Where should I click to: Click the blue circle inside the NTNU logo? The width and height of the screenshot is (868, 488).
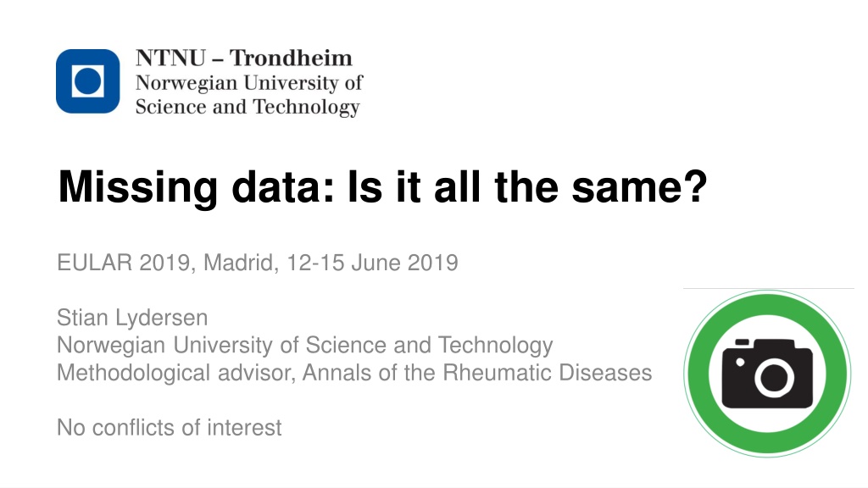(x=88, y=81)
